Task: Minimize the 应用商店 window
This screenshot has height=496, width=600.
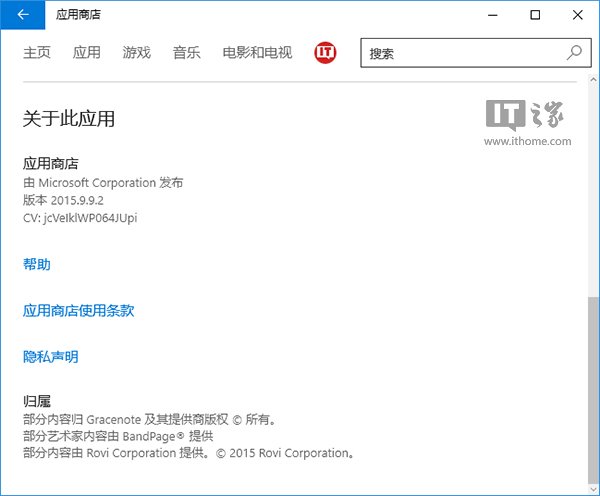Action: [493, 15]
